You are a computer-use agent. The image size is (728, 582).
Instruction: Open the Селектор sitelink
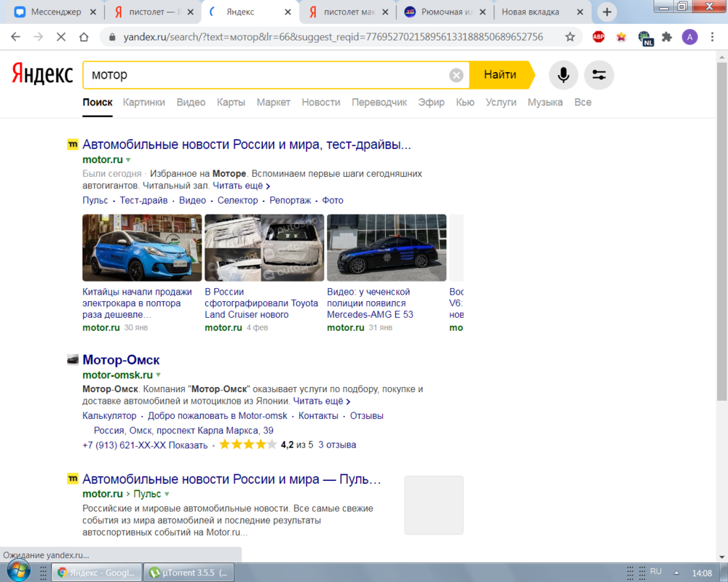click(238, 201)
